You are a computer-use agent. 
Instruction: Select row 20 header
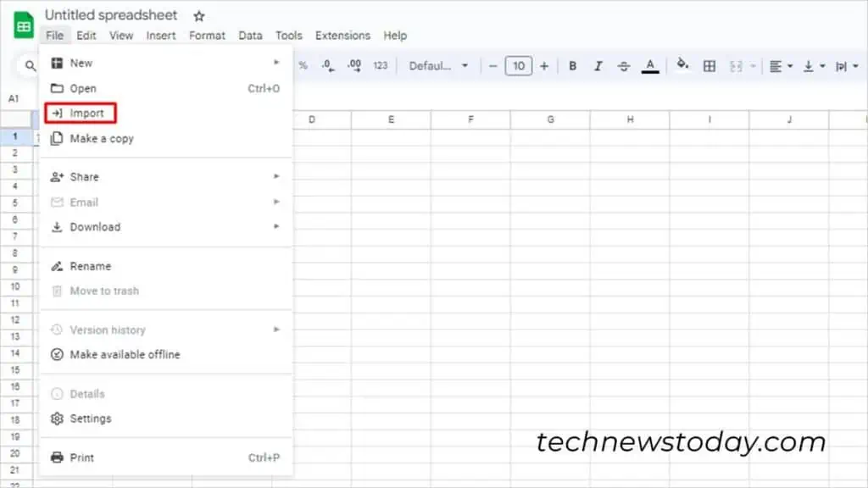[x=15, y=454]
